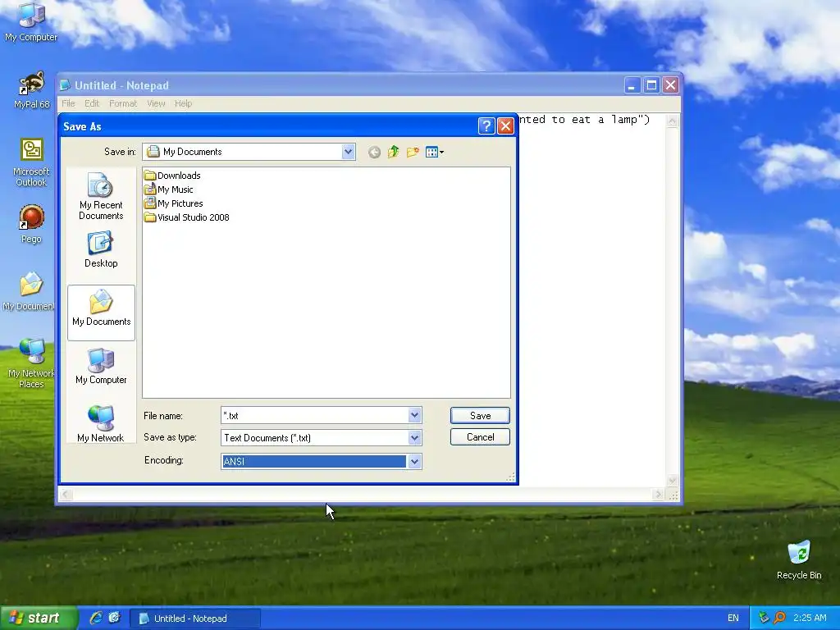The image size is (840, 630).
Task: Open My Recent Documents in places bar
Action: [x=101, y=196]
